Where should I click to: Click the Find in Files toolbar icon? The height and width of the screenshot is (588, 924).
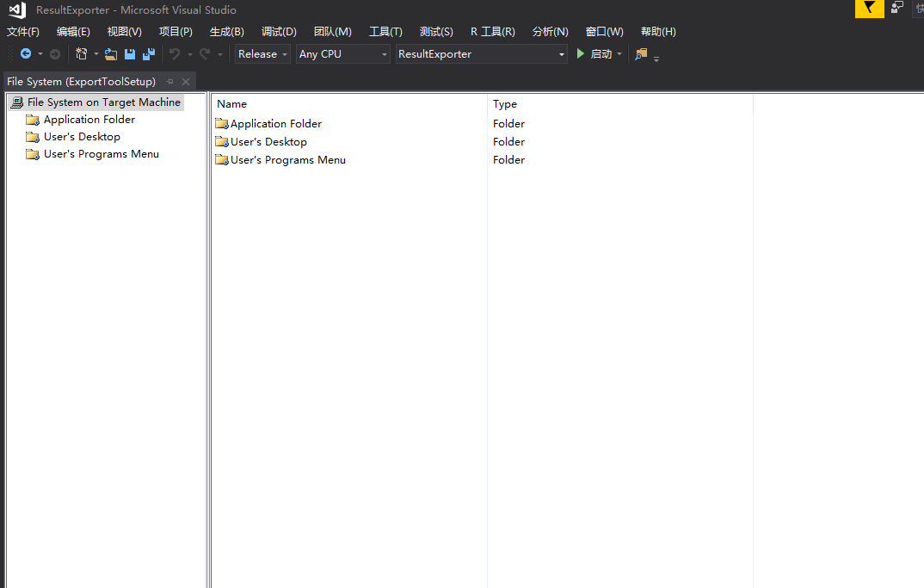(641, 54)
